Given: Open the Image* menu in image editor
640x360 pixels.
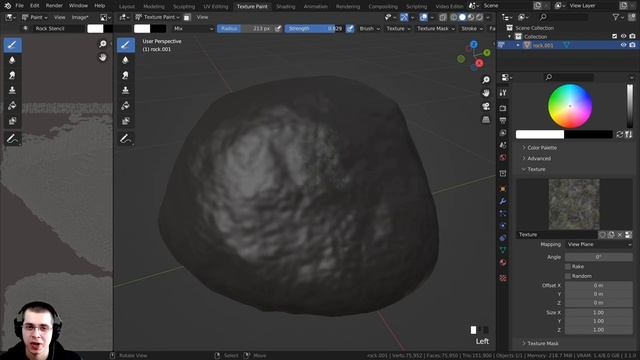Looking at the screenshot, I should tap(80, 17).
